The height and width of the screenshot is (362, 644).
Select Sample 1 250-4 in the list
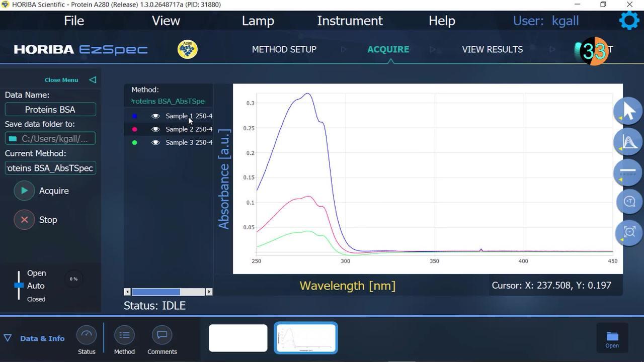189,116
